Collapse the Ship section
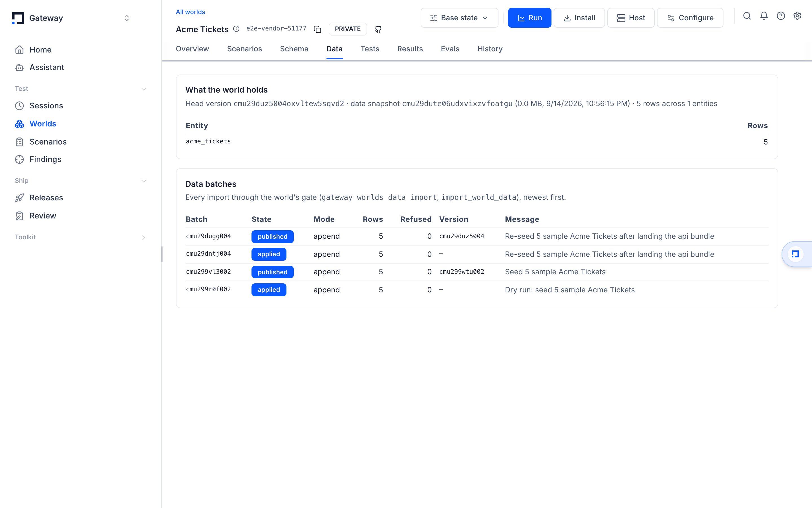This screenshot has width=812, height=508. pos(144,181)
